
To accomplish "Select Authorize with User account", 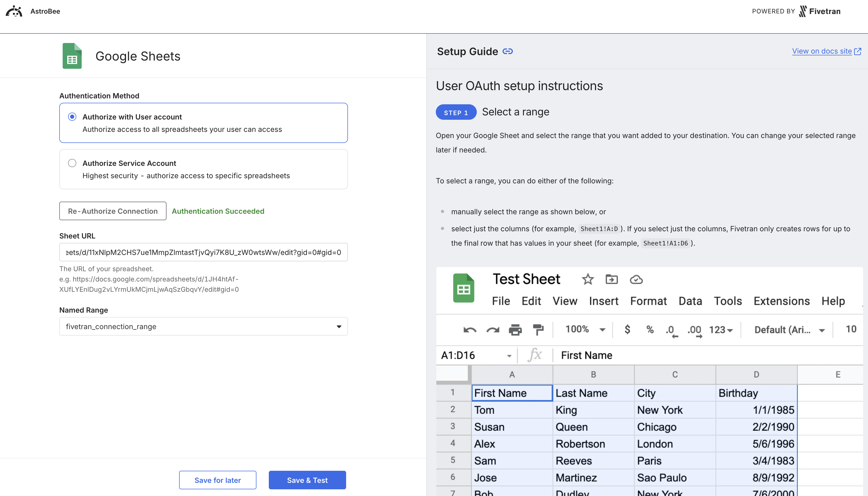I will click(72, 116).
